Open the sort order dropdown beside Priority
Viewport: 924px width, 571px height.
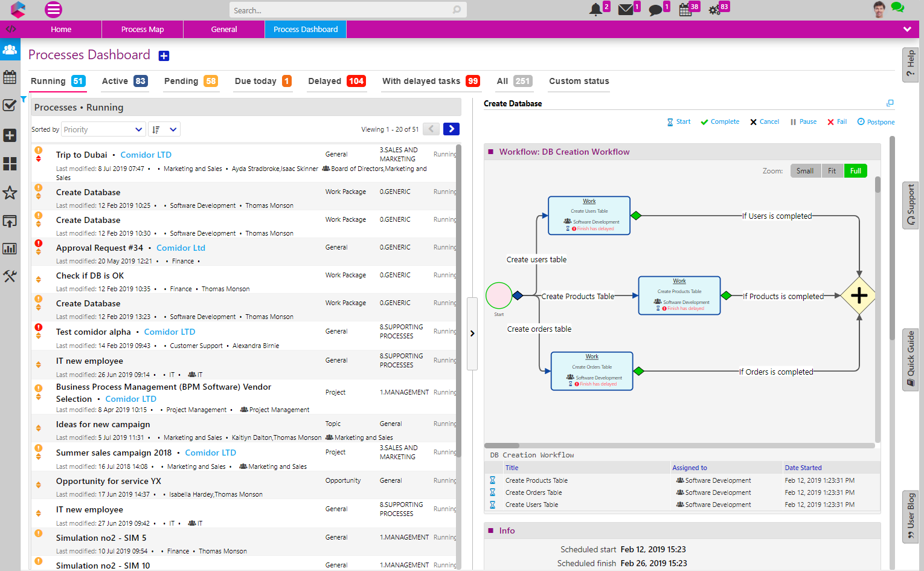click(x=163, y=129)
